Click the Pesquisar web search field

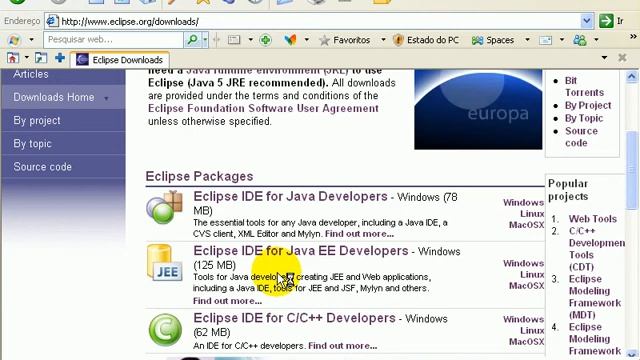coord(113,40)
